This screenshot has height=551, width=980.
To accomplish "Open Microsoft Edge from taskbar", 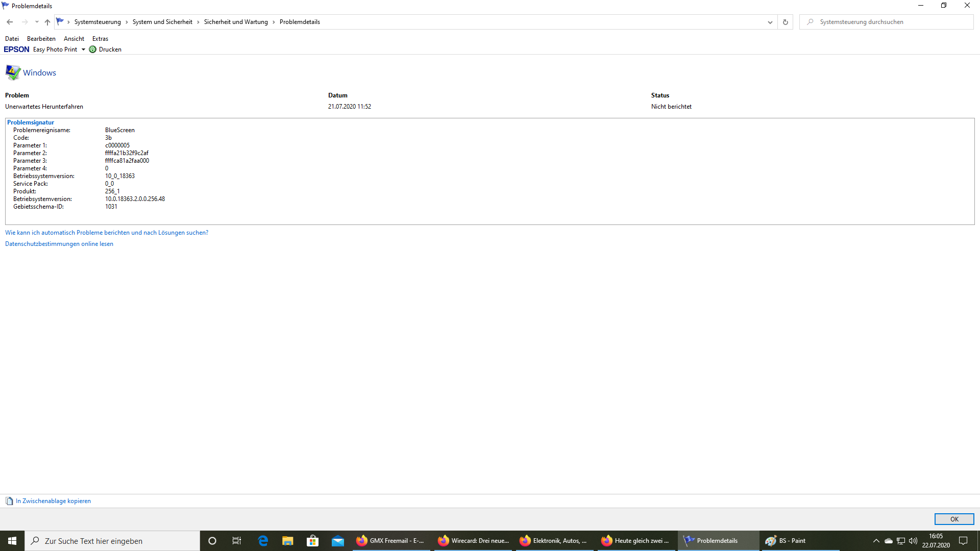I will pos(263,541).
